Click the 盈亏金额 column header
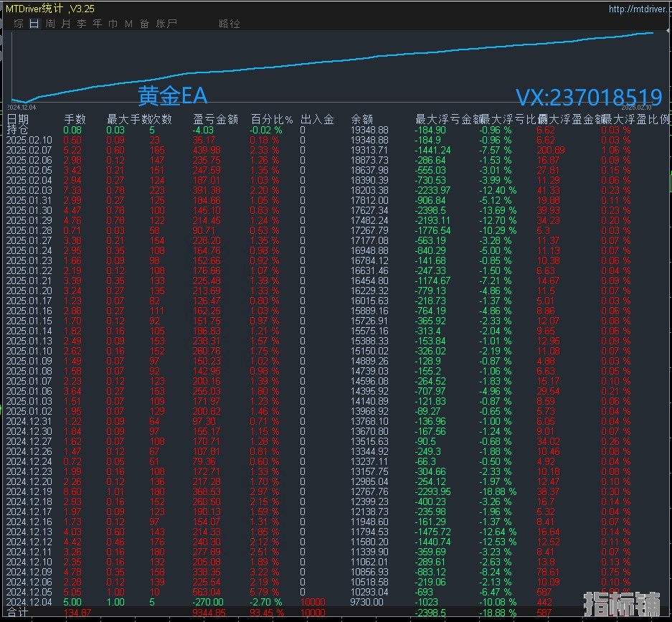Image resolution: width=672 pixels, height=622 pixels. pos(216,119)
